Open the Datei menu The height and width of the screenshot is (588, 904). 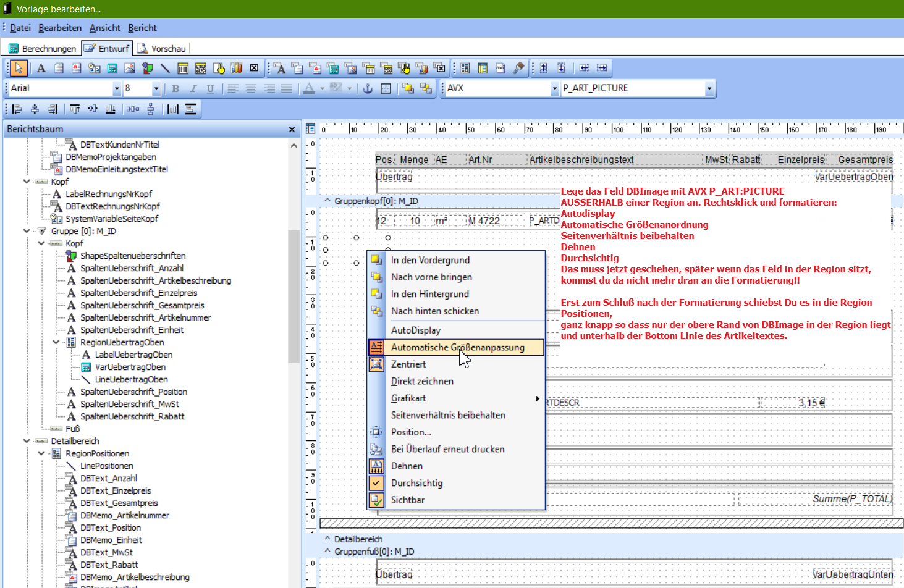[x=20, y=28]
